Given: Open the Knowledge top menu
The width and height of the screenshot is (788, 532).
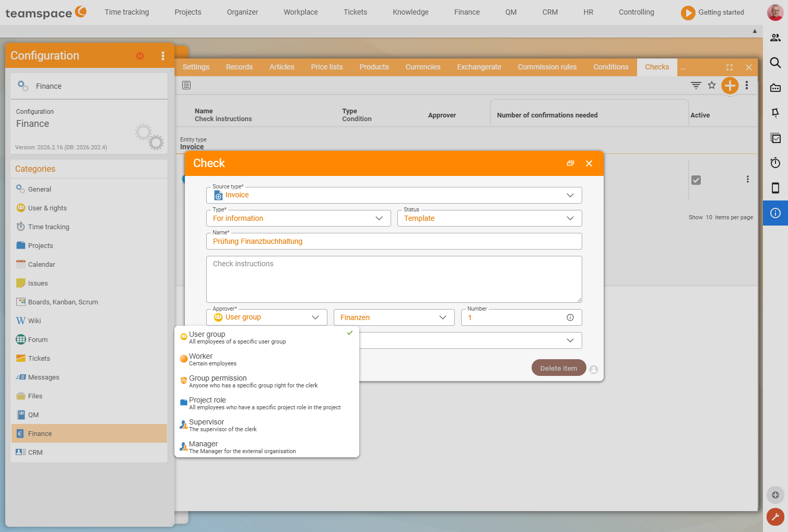Looking at the screenshot, I should (x=410, y=12).
